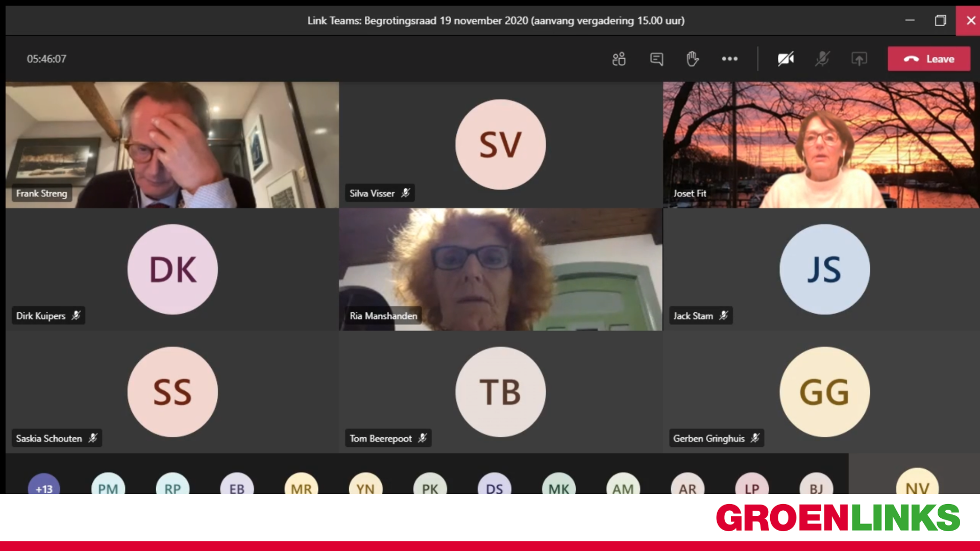This screenshot has width=980, height=551.
Task: Click Joset Fit's video tile
Action: pyautogui.click(x=821, y=145)
